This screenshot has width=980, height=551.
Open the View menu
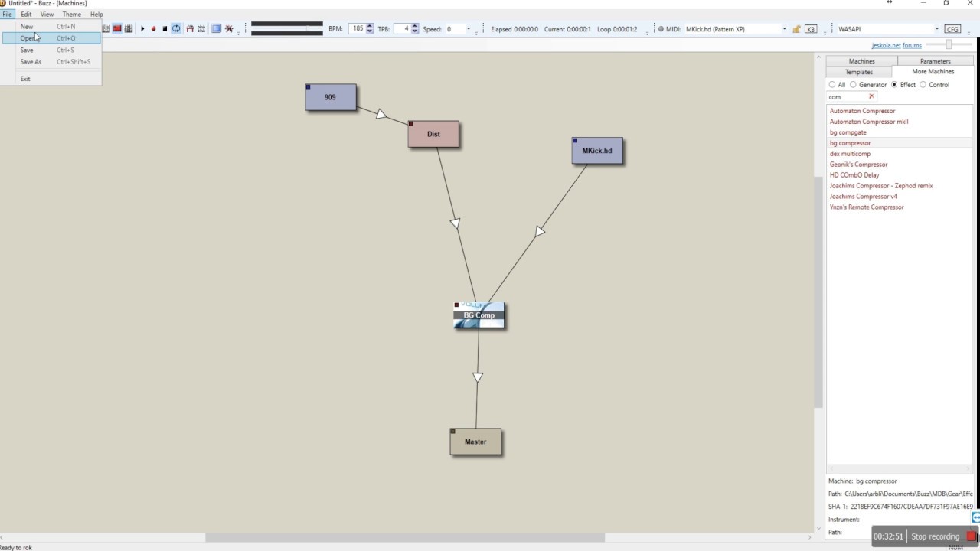(47, 15)
